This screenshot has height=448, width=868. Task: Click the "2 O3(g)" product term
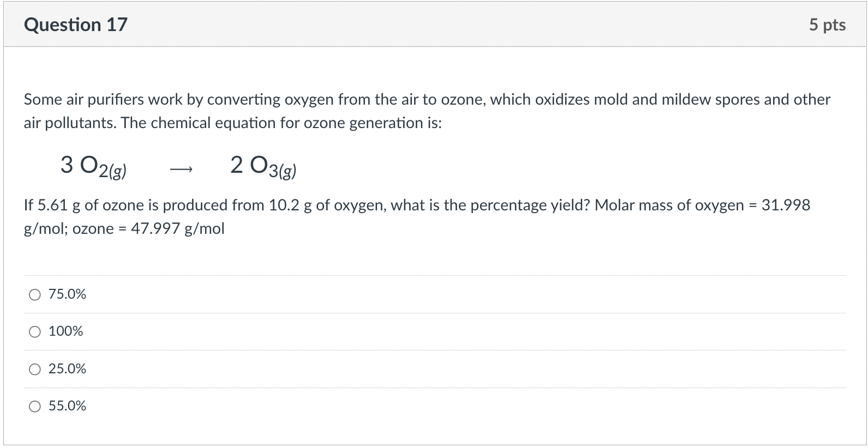(x=263, y=166)
